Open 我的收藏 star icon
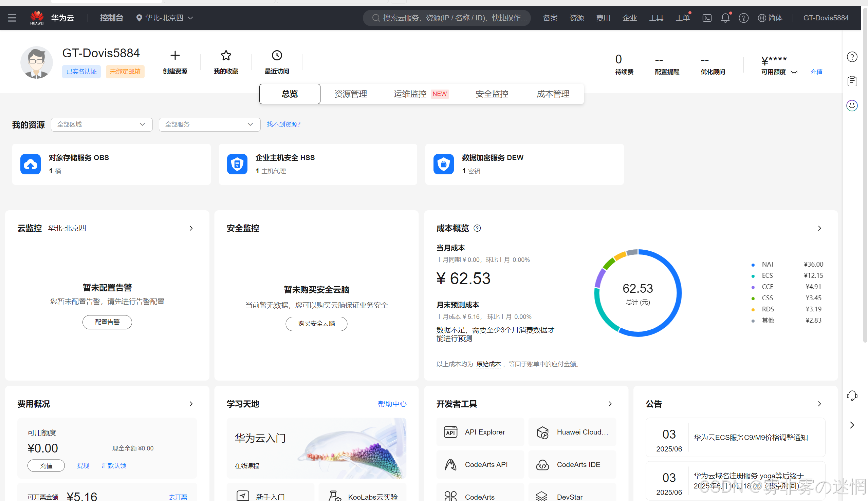 tap(226, 55)
